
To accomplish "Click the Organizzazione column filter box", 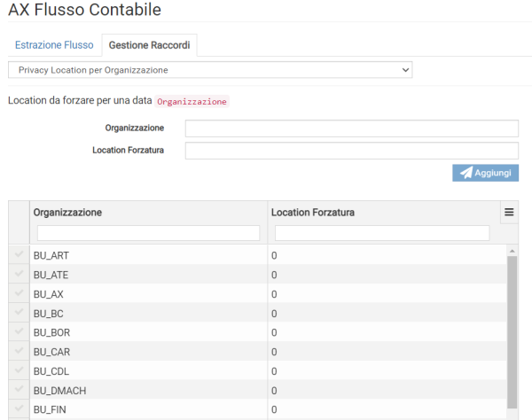I will tap(148, 233).
